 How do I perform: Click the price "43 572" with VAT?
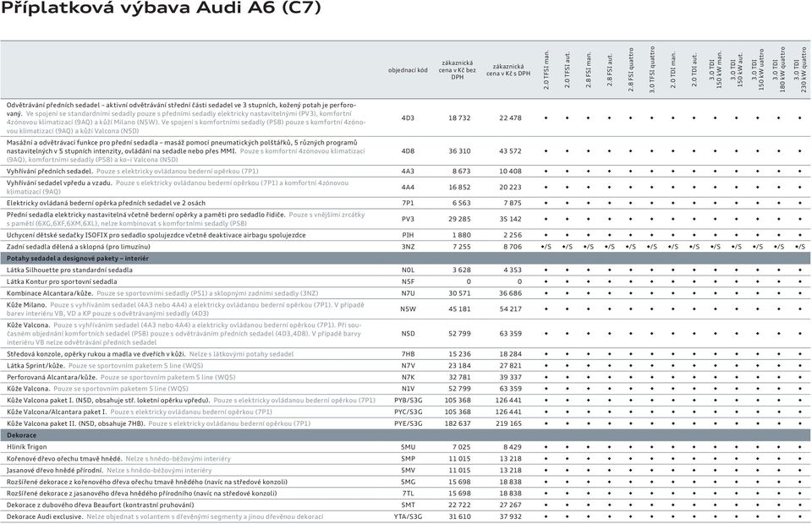[x=511, y=151]
